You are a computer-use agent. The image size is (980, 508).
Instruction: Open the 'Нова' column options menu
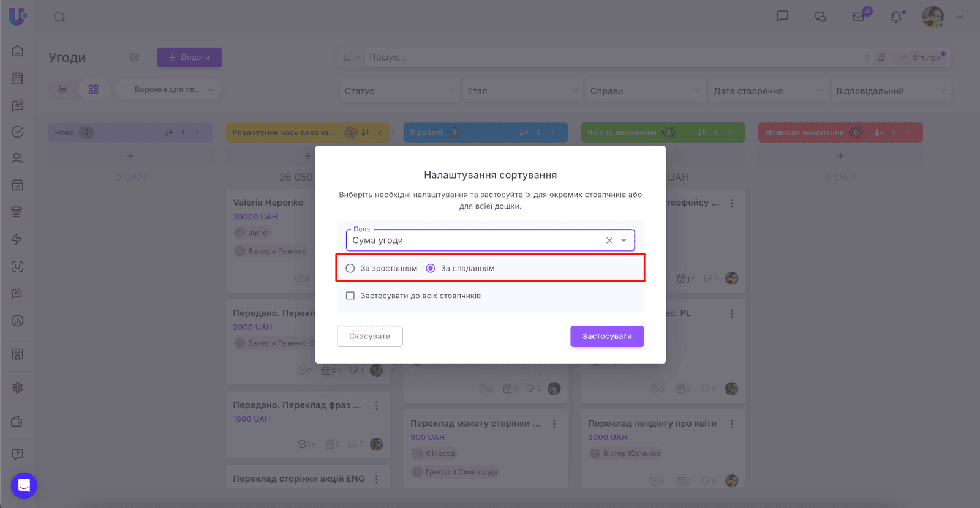click(x=197, y=132)
